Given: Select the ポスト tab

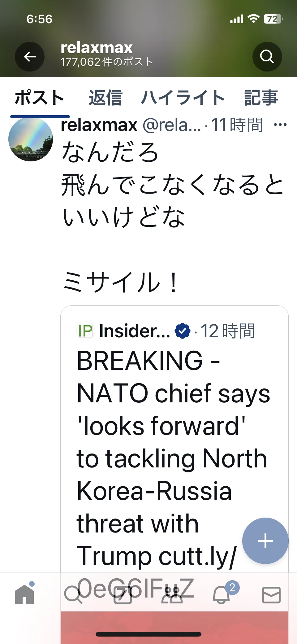Looking at the screenshot, I should tap(40, 98).
